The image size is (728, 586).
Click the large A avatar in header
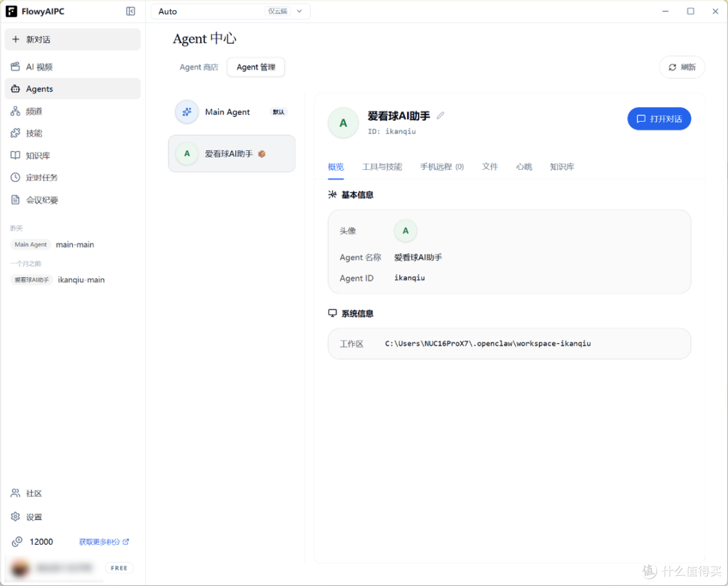point(343,123)
